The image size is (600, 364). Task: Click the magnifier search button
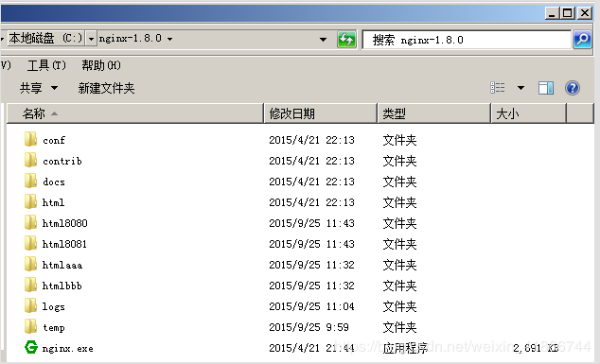(582, 40)
